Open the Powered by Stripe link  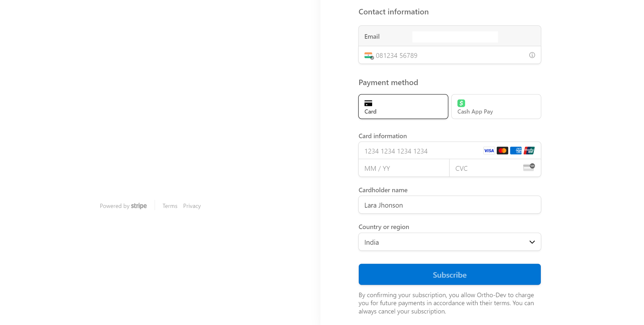pos(123,206)
